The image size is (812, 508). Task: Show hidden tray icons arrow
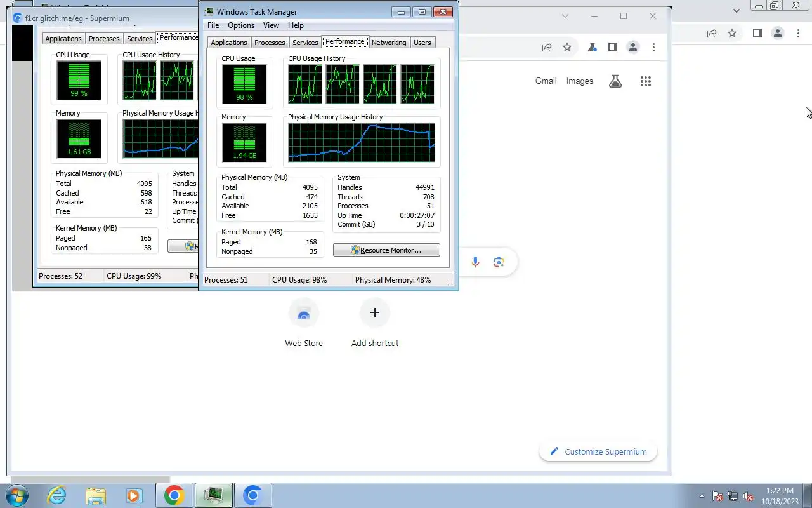point(701,496)
